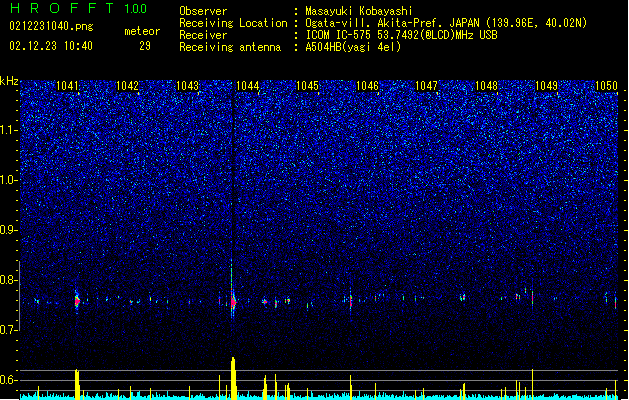
Task: Click the 1049 time marker
Action: point(546,86)
